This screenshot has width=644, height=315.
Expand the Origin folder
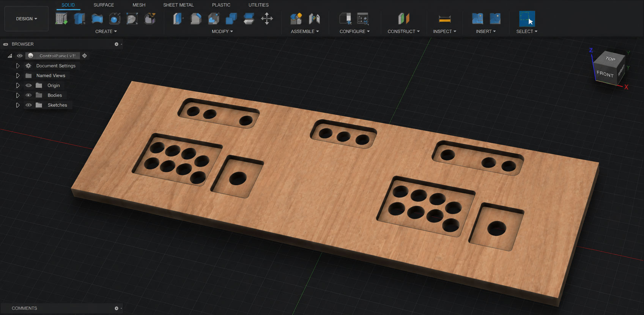point(17,85)
